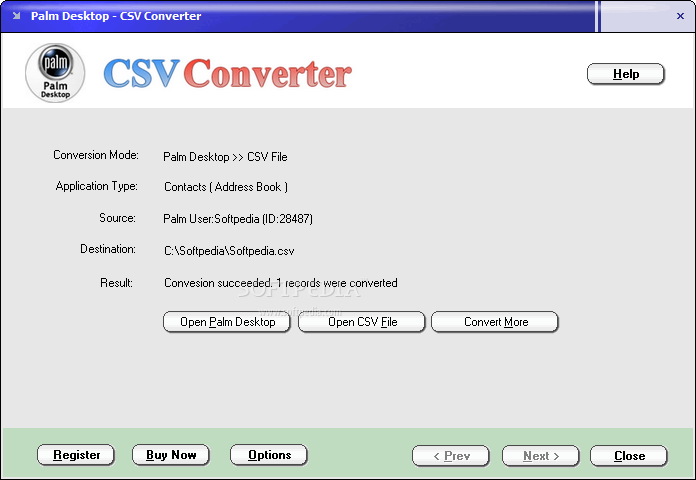This screenshot has width=696, height=480.
Task: Click 'Palm User:Softpedia (ID:28487)' text
Action: [238, 219]
